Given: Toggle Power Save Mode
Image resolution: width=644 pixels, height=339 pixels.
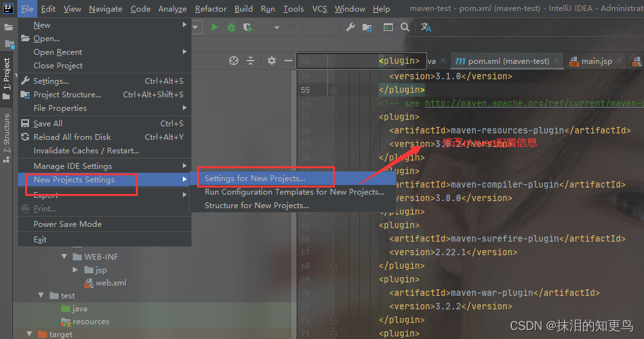Looking at the screenshot, I should (105, 224).
